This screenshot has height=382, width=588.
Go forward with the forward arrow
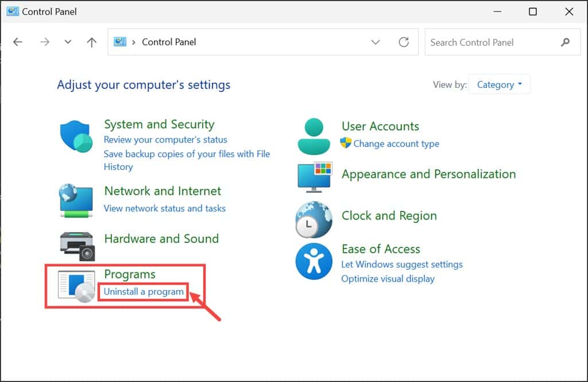45,42
